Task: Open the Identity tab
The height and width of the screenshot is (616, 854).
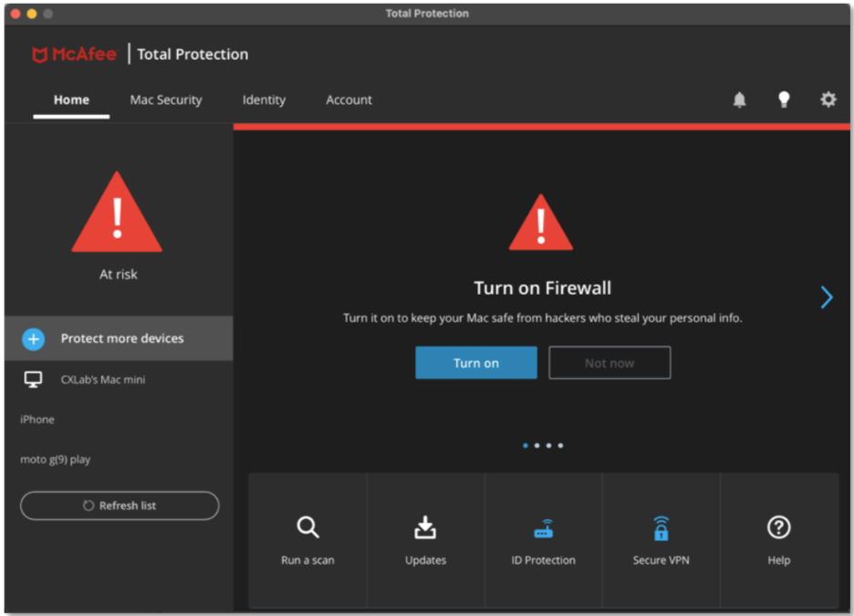Action: coord(264,100)
